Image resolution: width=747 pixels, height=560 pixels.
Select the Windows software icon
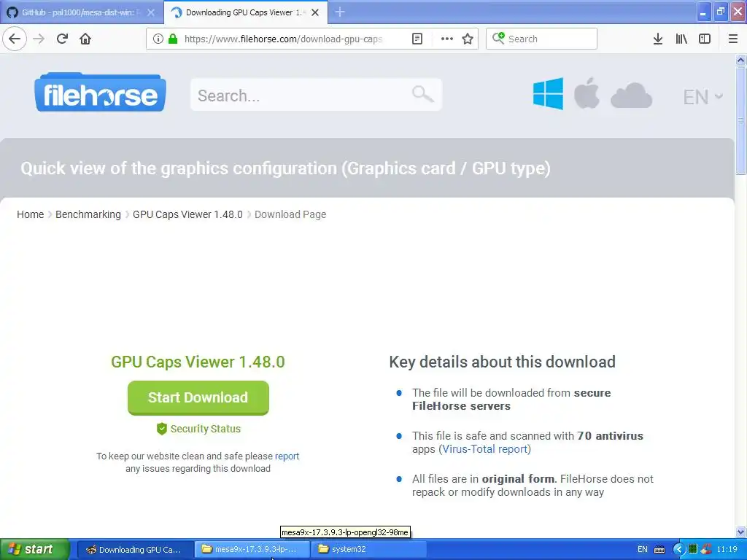point(548,94)
